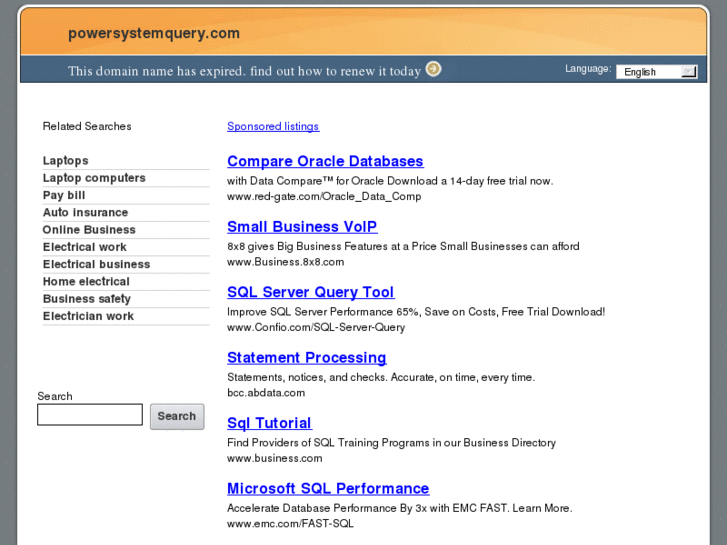The height and width of the screenshot is (545, 727).
Task: Click www.business.com URL text
Action: pos(274,458)
